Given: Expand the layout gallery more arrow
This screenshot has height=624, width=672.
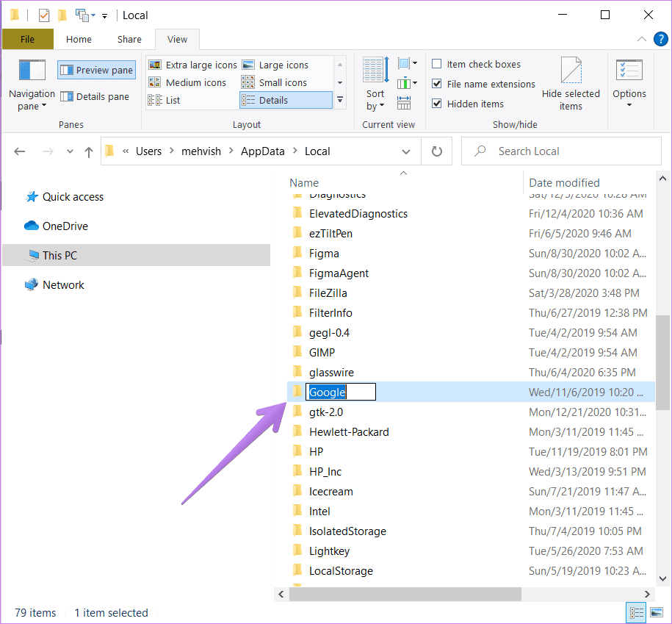Looking at the screenshot, I should pos(340,99).
